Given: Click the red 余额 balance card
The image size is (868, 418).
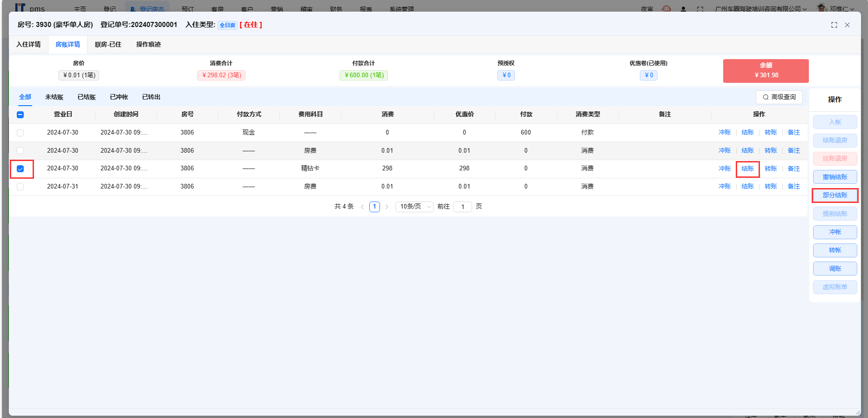Looking at the screenshot, I should click(x=766, y=71).
